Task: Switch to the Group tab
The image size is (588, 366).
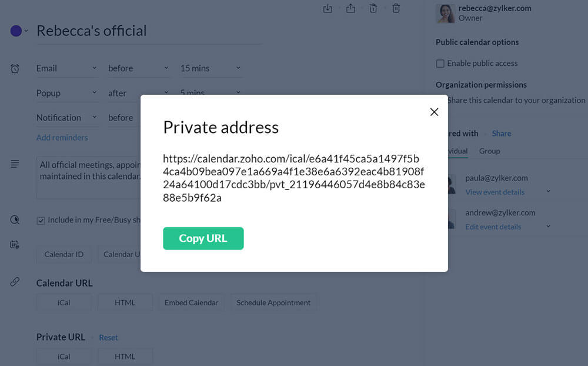Action: 489,151
